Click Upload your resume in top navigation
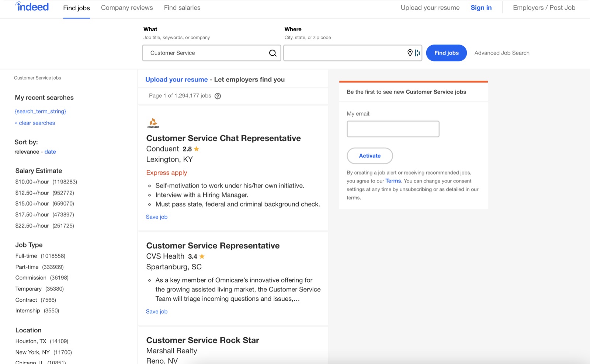 pyautogui.click(x=430, y=8)
